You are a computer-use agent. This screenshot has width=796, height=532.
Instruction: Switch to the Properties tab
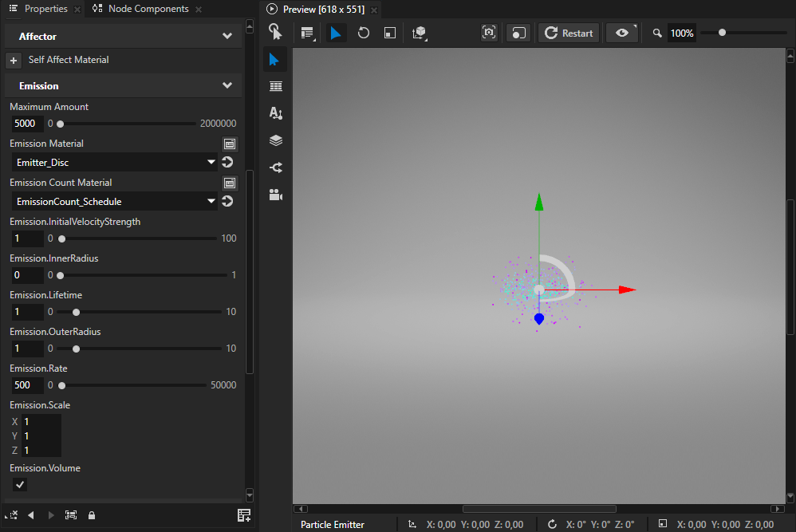[45, 9]
